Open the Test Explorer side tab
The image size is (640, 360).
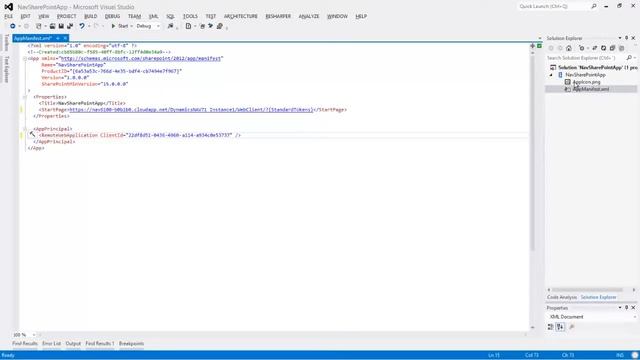tap(7, 69)
